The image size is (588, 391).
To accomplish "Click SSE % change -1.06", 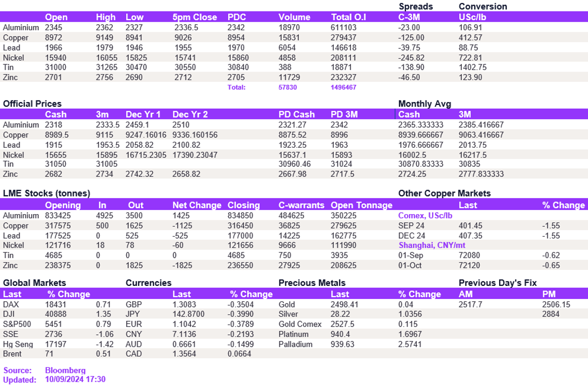I will 105,334.
